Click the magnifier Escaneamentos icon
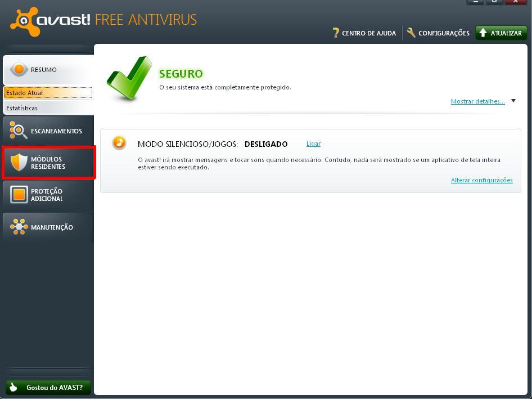 pos(19,131)
